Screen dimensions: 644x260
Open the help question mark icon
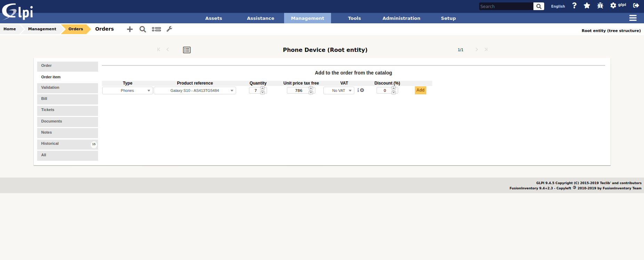coord(574,6)
